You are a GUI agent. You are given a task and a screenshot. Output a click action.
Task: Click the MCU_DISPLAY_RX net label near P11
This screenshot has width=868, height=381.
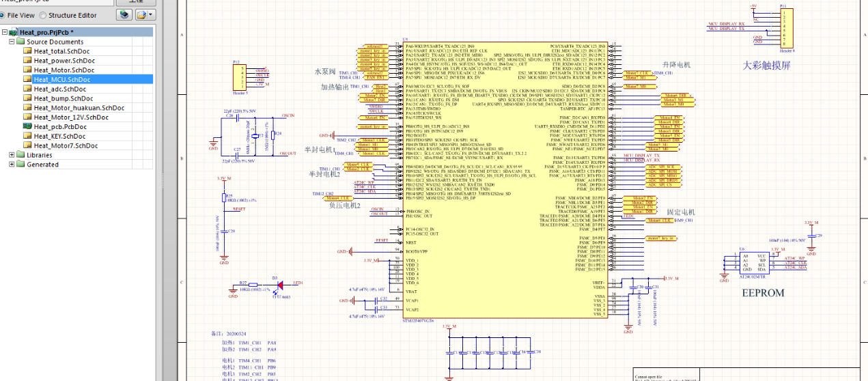coord(726,23)
